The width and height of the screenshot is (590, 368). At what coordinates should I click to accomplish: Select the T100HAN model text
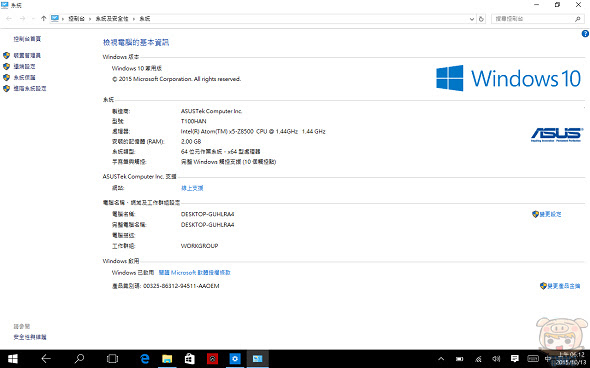click(x=193, y=121)
